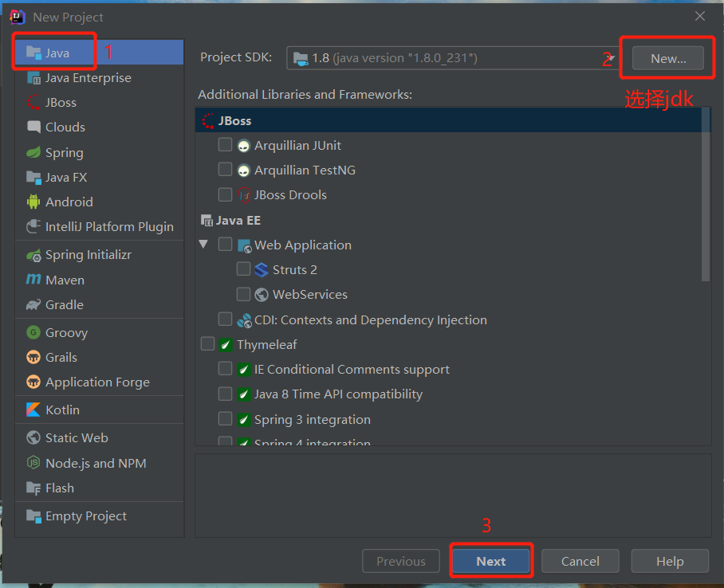Click the Struts 2 framework icon
The width and height of the screenshot is (724, 588).
[262, 269]
